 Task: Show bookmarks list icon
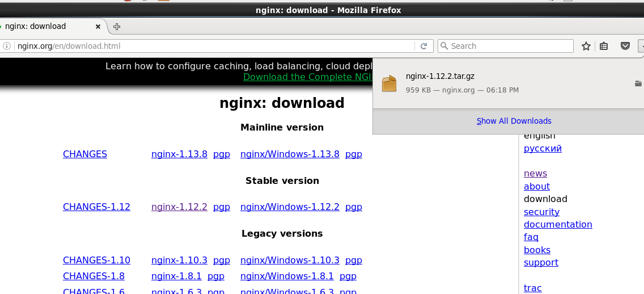603,46
